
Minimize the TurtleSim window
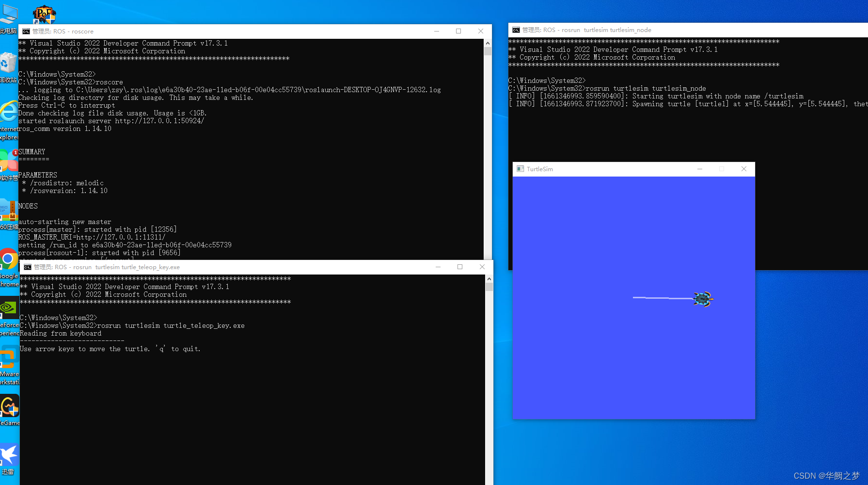(700, 169)
